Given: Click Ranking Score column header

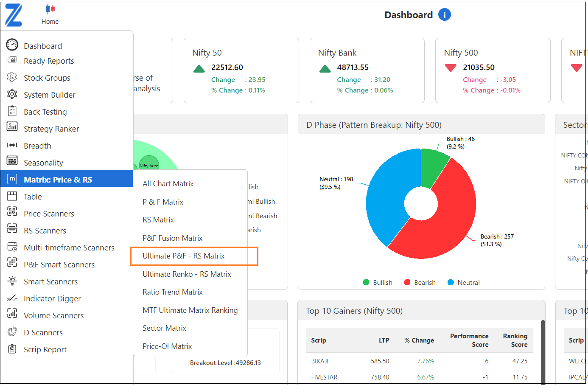Looking at the screenshot, I should click(515, 340).
